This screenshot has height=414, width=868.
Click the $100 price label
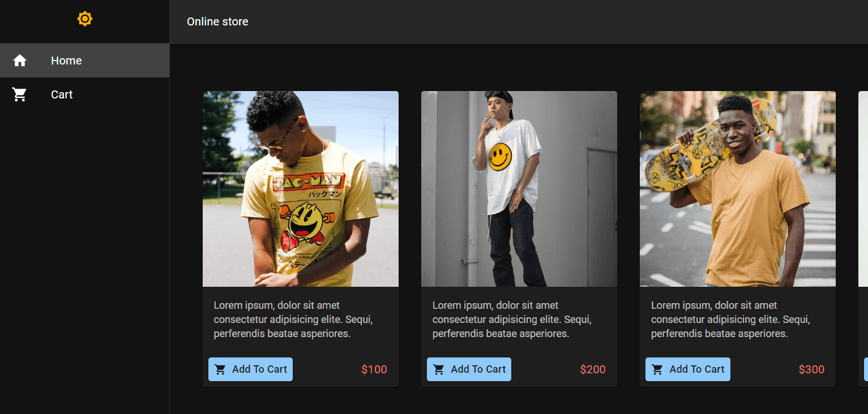coord(374,370)
